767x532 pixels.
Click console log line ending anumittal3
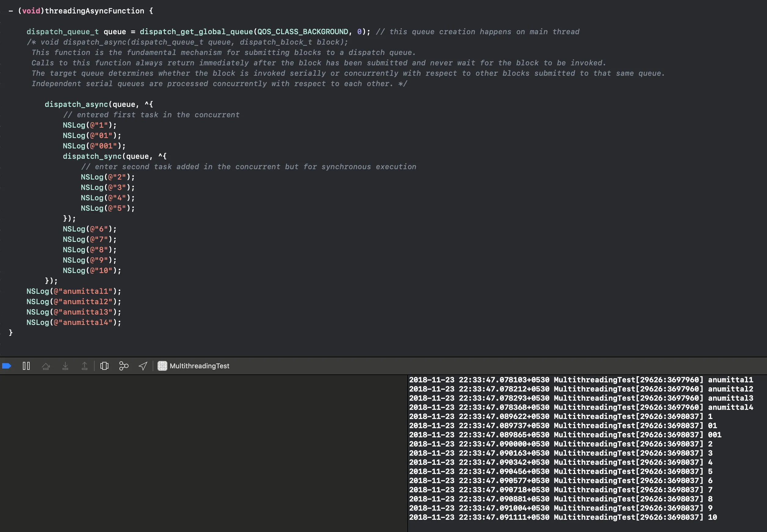click(x=581, y=398)
